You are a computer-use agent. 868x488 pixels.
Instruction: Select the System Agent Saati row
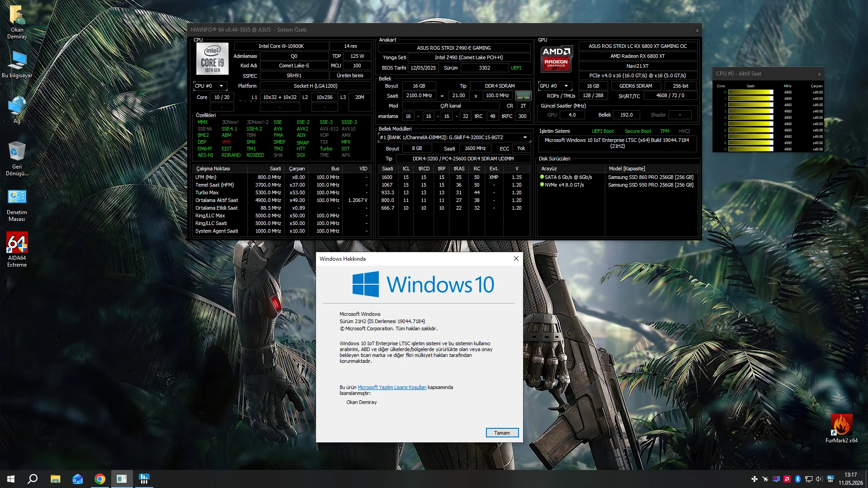coord(282,231)
